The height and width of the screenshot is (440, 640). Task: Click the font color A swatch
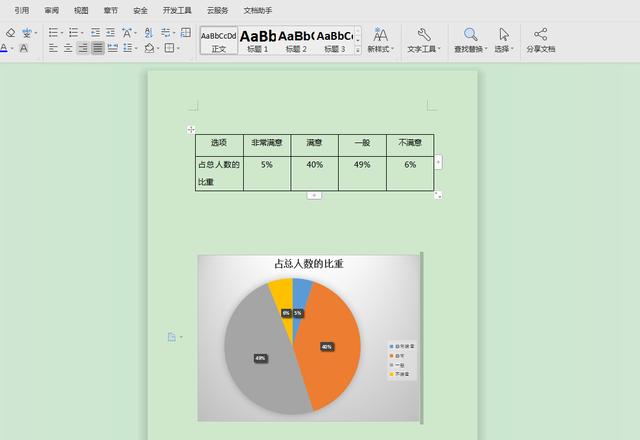tap(4, 48)
